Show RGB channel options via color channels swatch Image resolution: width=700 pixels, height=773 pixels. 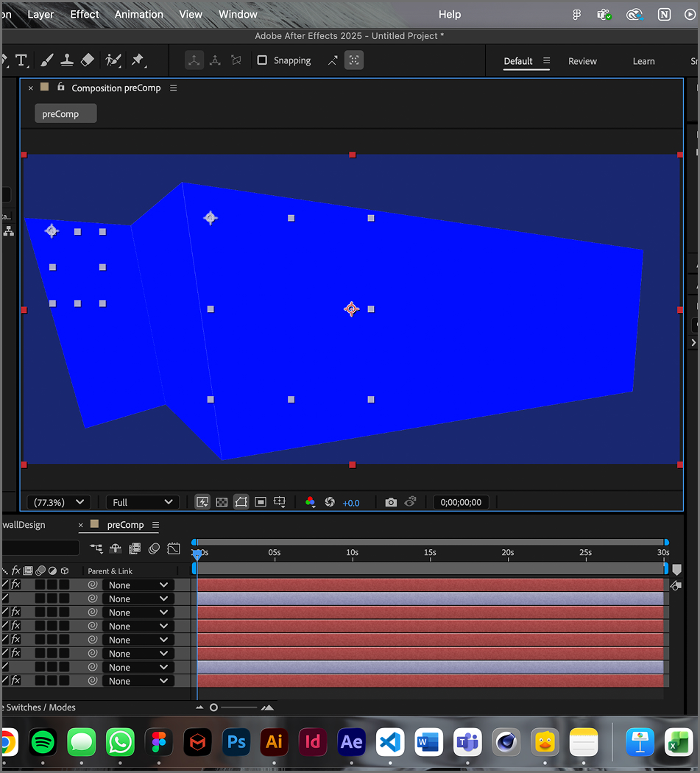point(310,501)
